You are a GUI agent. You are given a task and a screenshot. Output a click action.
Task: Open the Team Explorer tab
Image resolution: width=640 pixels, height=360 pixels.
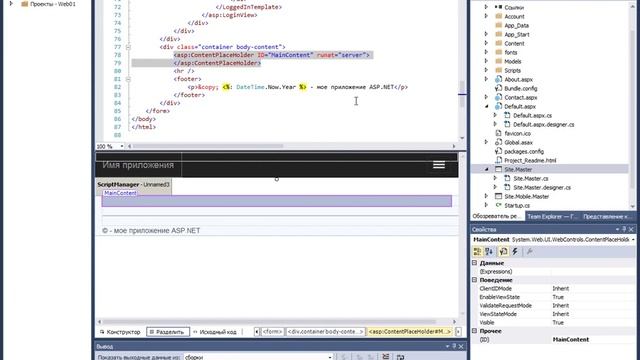pyautogui.click(x=552, y=216)
